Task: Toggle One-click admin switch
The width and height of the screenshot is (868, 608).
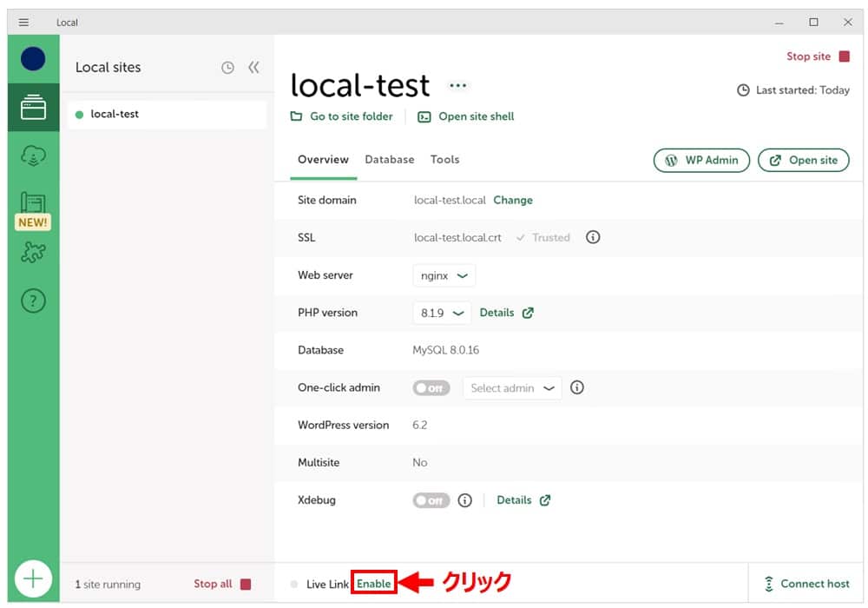Action: click(431, 388)
